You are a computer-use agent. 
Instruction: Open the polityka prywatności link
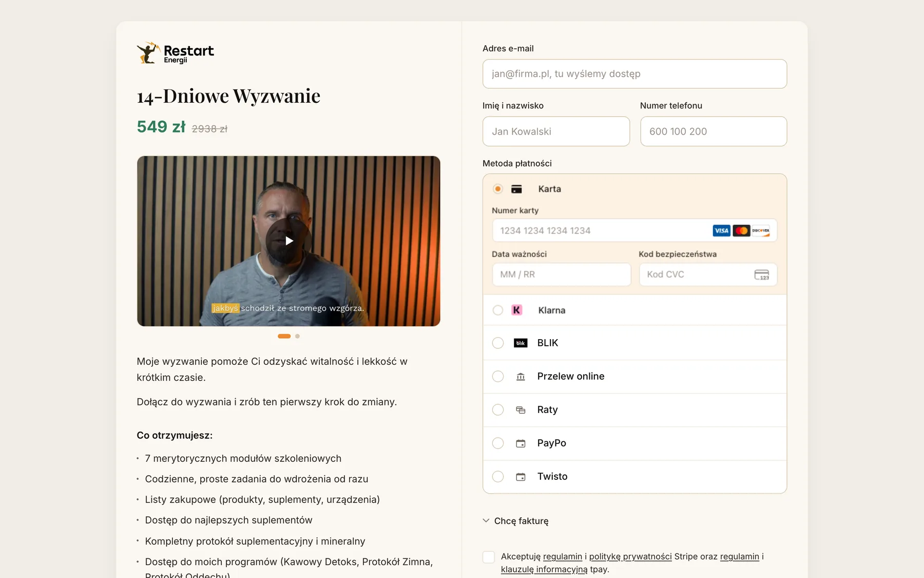(630, 556)
